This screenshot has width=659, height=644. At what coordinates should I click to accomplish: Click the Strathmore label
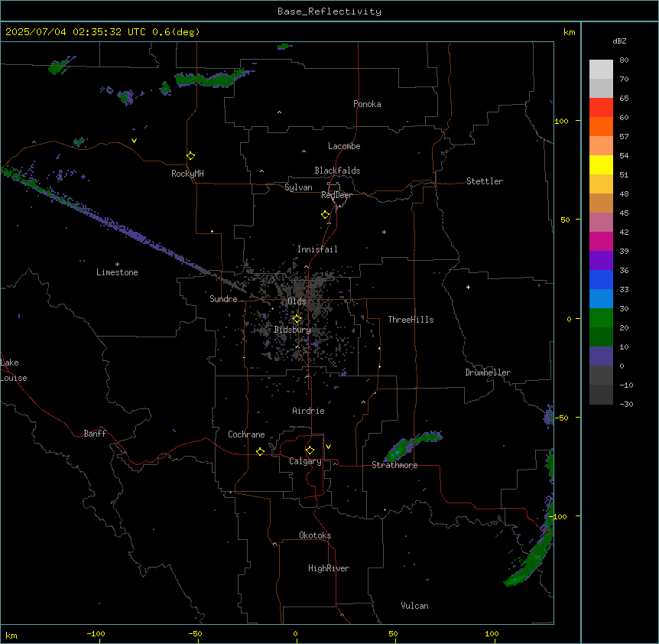394,465
